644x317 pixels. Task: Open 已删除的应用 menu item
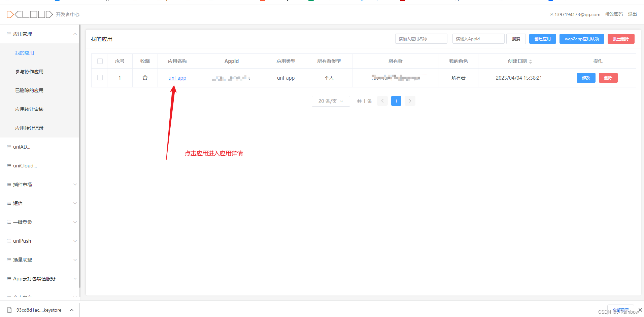coord(29,90)
